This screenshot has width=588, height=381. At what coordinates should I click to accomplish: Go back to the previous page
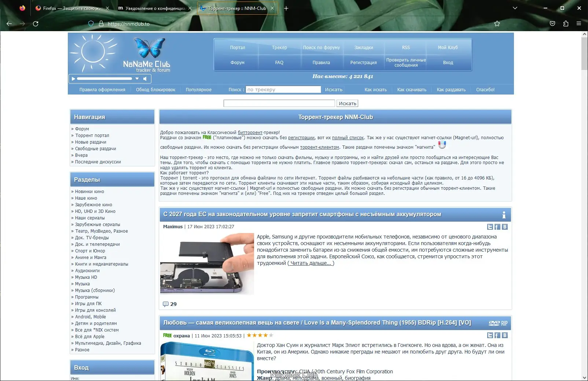9,24
